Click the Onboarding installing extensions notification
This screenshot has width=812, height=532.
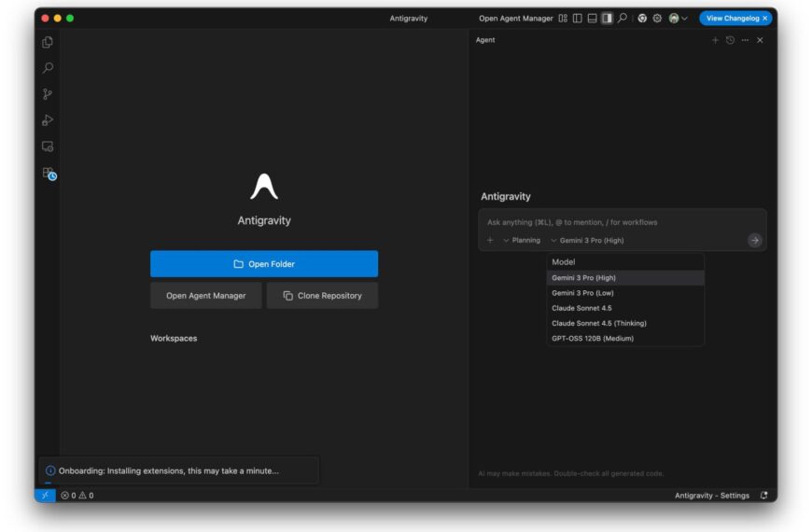tap(179, 471)
